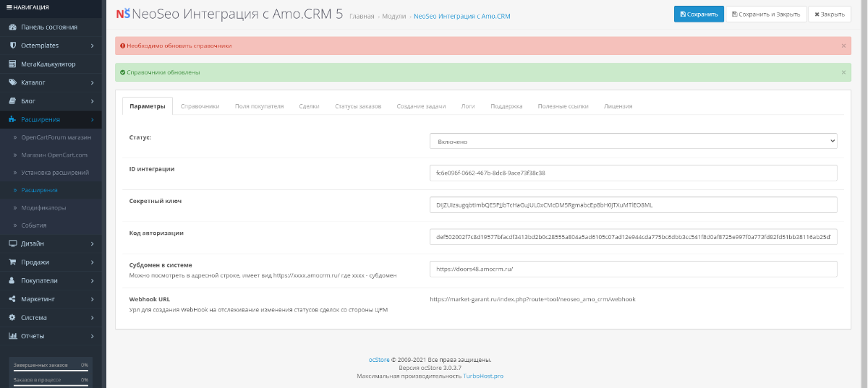Click the shield icon beside Octemplates

[x=12, y=46]
